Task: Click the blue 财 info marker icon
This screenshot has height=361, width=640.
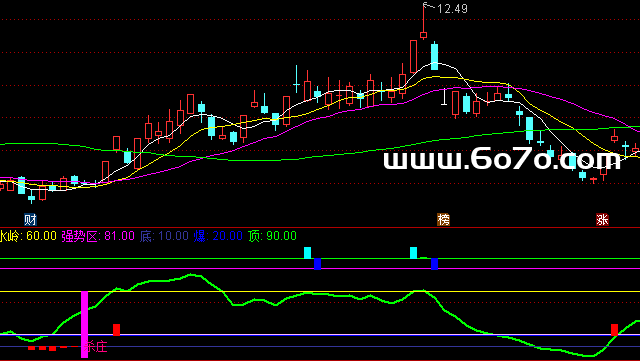Action: tap(30, 220)
